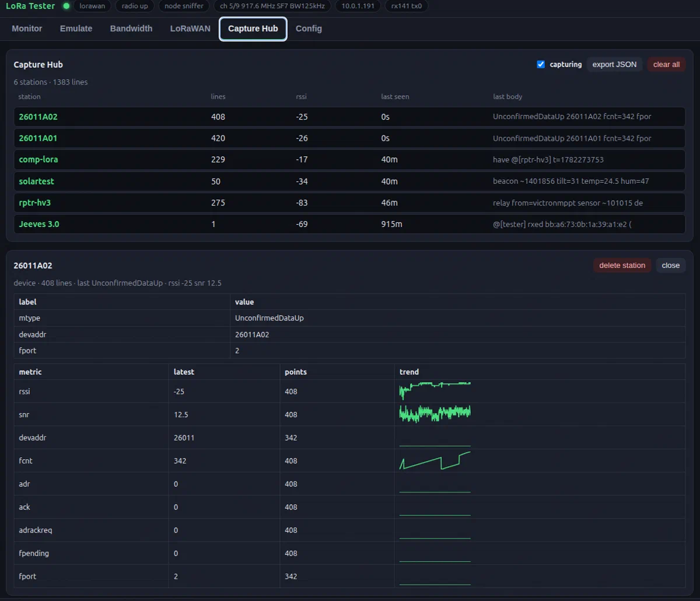The width and height of the screenshot is (700, 601).
Task: Toggle the capturing checkbox
Action: click(x=541, y=64)
